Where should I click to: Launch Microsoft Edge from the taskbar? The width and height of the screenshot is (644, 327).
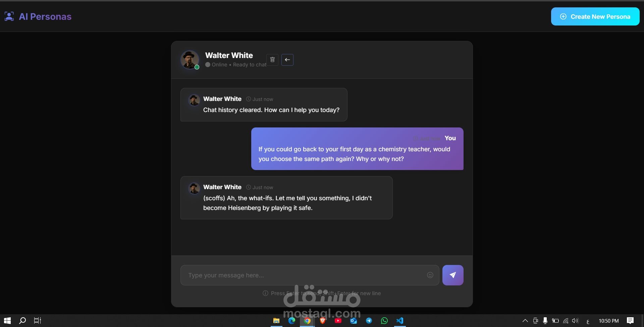pyautogui.click(x=292, y=321)
